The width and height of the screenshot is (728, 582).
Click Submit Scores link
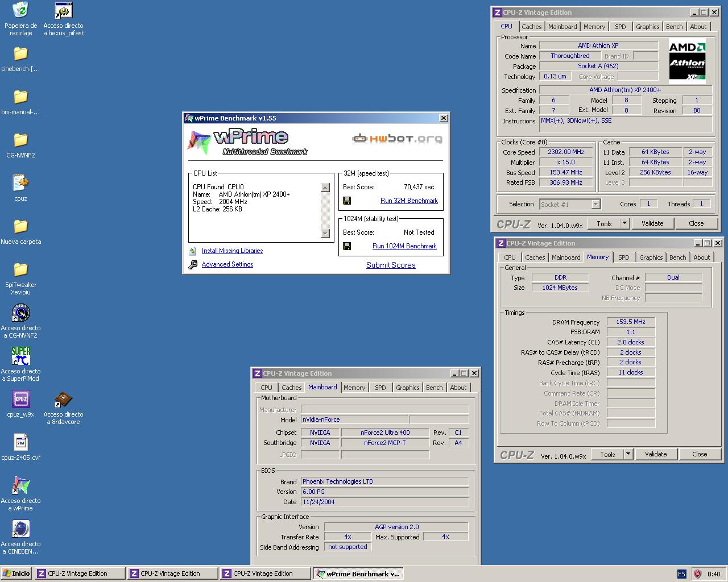391,265
